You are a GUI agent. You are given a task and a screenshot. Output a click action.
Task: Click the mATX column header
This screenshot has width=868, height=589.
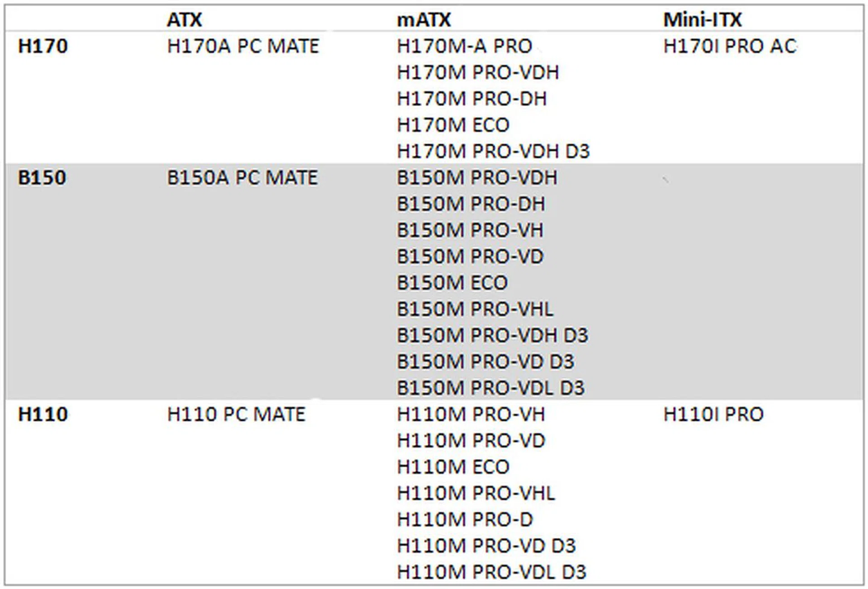pyautogui.click(x=424, y=19)
